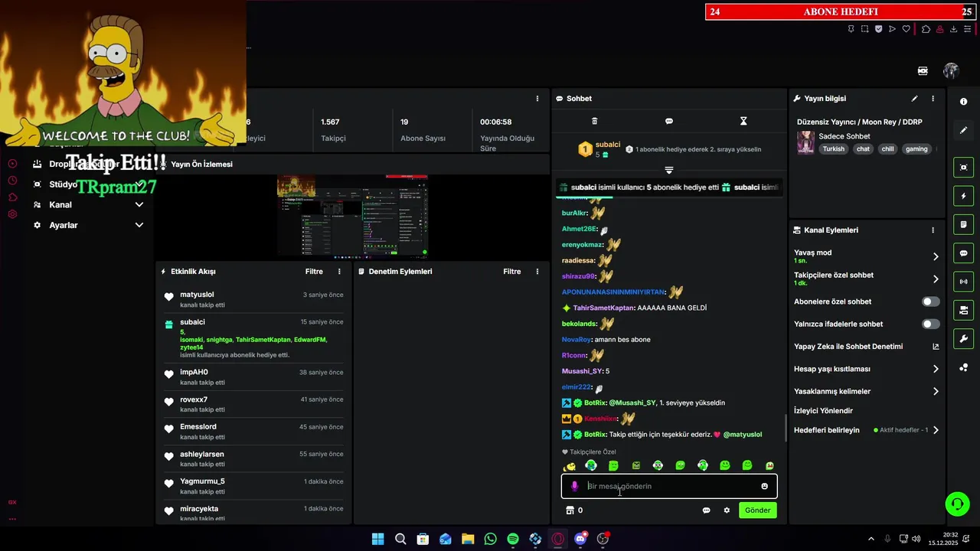
Task: Click subalci gifted subs activity entry
Action: click(253, 338)
